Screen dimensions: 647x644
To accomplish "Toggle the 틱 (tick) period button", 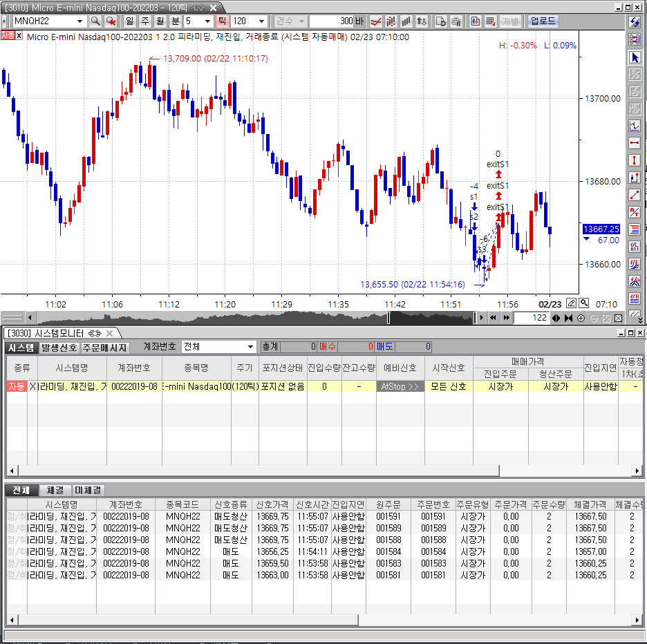I will click(223, 21).
